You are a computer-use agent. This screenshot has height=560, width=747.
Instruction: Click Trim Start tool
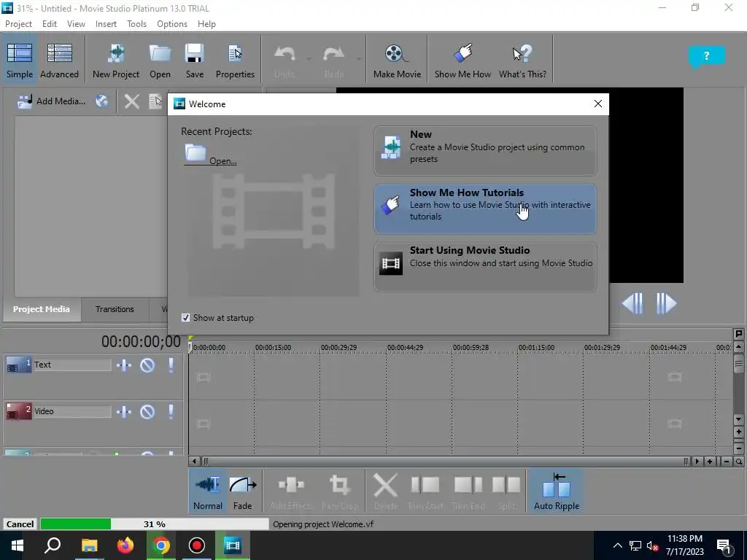425,491
